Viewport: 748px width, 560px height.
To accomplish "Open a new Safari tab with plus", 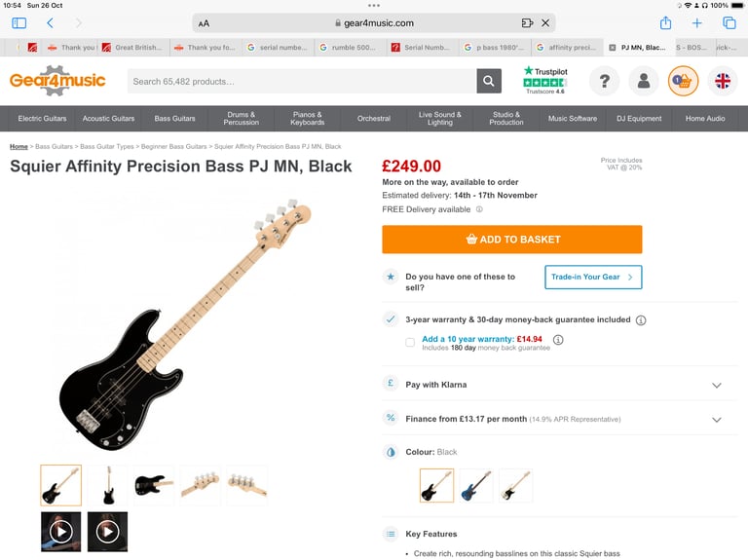I will 697,22.
